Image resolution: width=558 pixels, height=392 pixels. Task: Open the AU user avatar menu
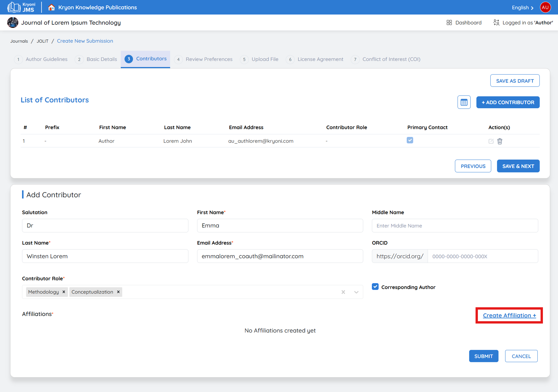click(545, 7)
